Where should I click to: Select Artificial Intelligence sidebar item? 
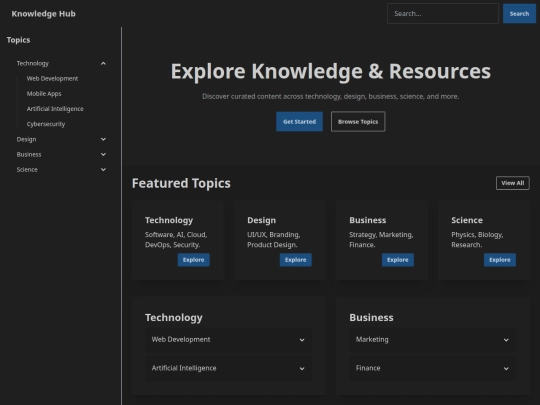pos(55,109)
